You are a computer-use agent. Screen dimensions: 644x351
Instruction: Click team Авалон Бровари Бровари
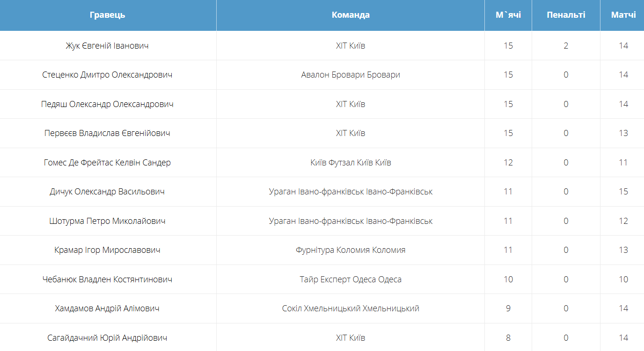coord(351,75)
